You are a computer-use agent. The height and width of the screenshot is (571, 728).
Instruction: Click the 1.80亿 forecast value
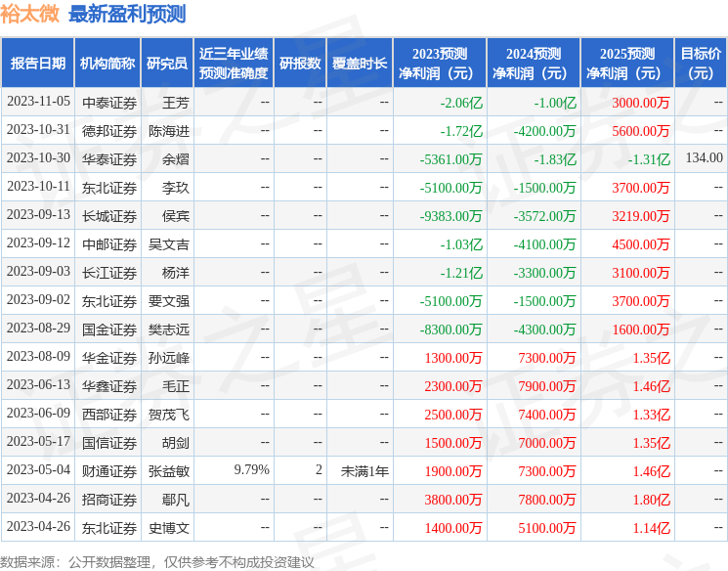[651, 500]
